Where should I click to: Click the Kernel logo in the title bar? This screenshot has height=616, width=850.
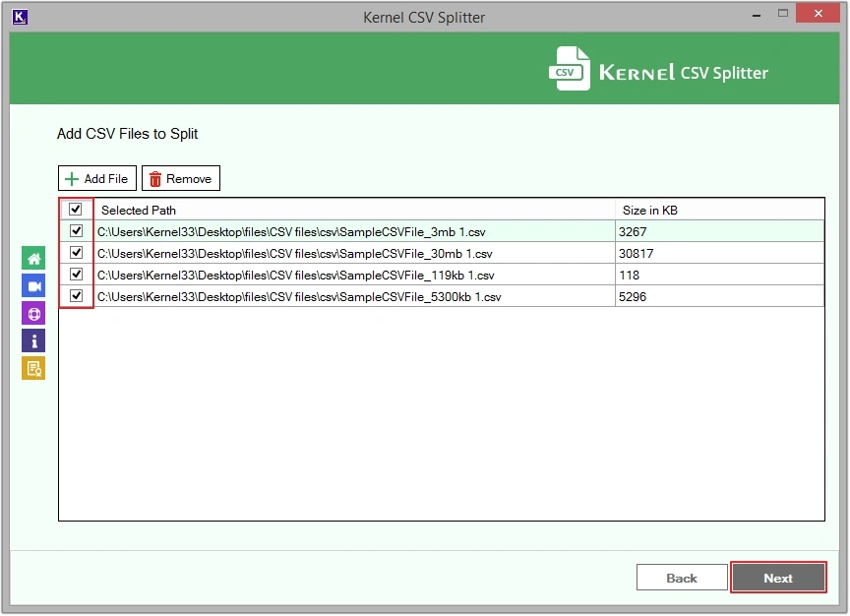pyautogui.click(x=20, y=17)
